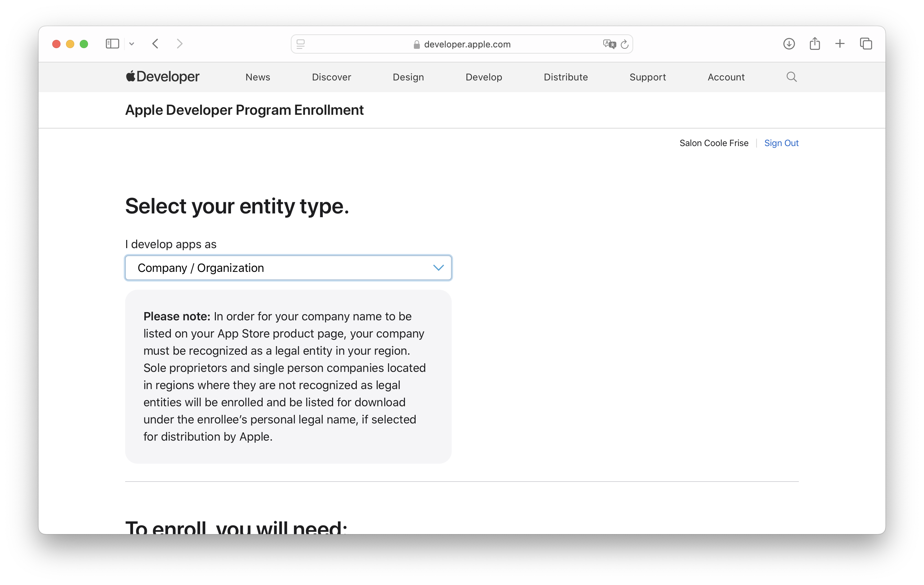
Task: Open the Company / Organization entity dropdown
Action: point(288,268)
